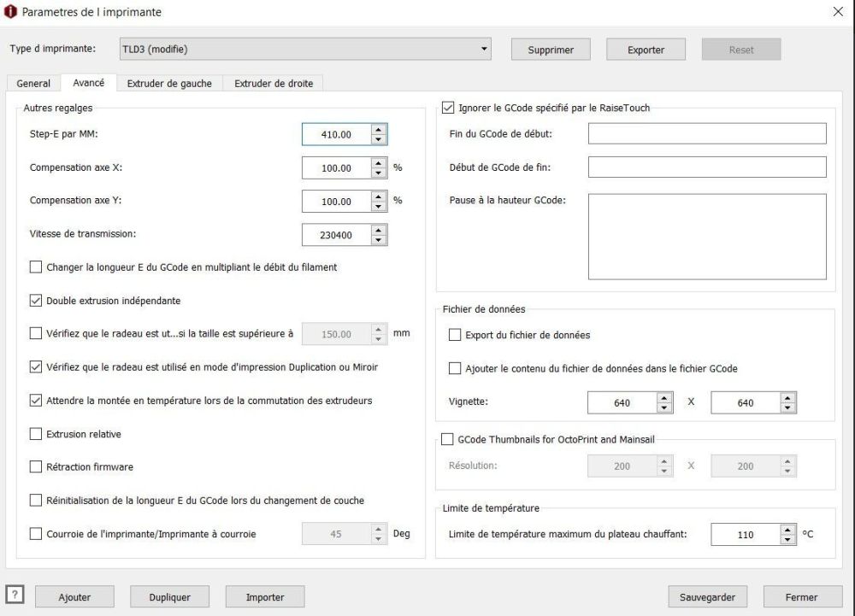This screenshot has height=616, width=855.
Task: Select the Avancé tab
Action: tap(88, 83)
